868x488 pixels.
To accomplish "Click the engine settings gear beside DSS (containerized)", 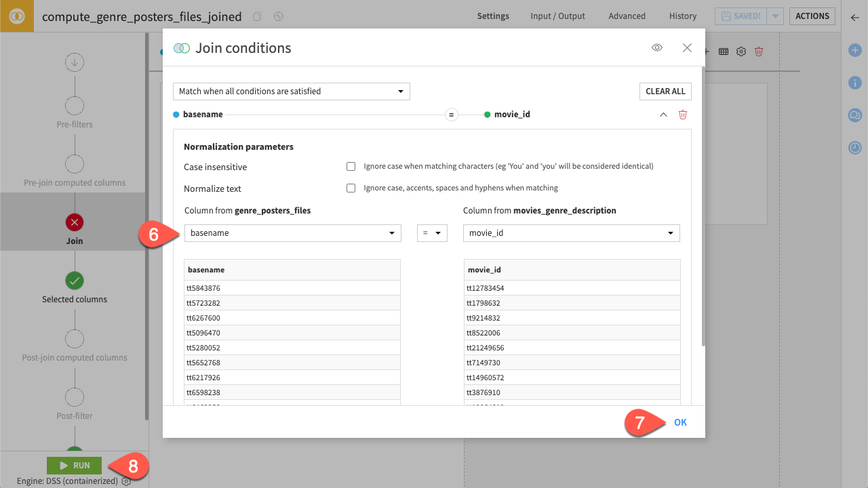I will (126, 481).
